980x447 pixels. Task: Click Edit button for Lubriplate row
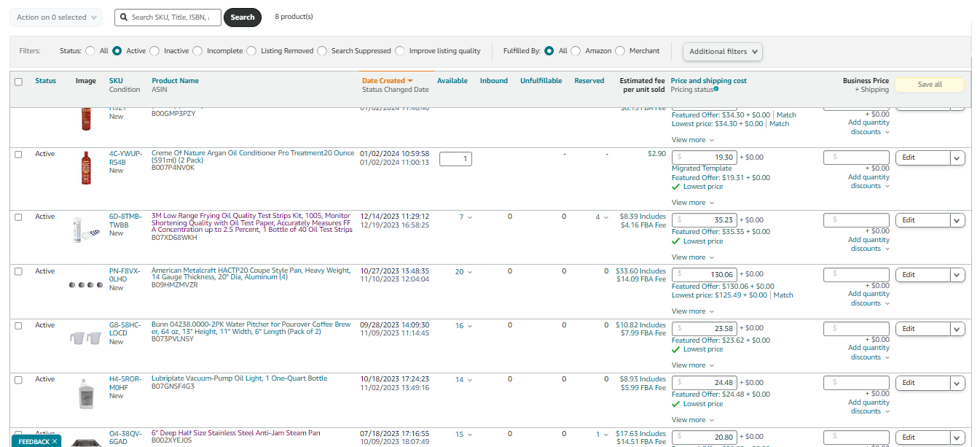coord(922,383)
